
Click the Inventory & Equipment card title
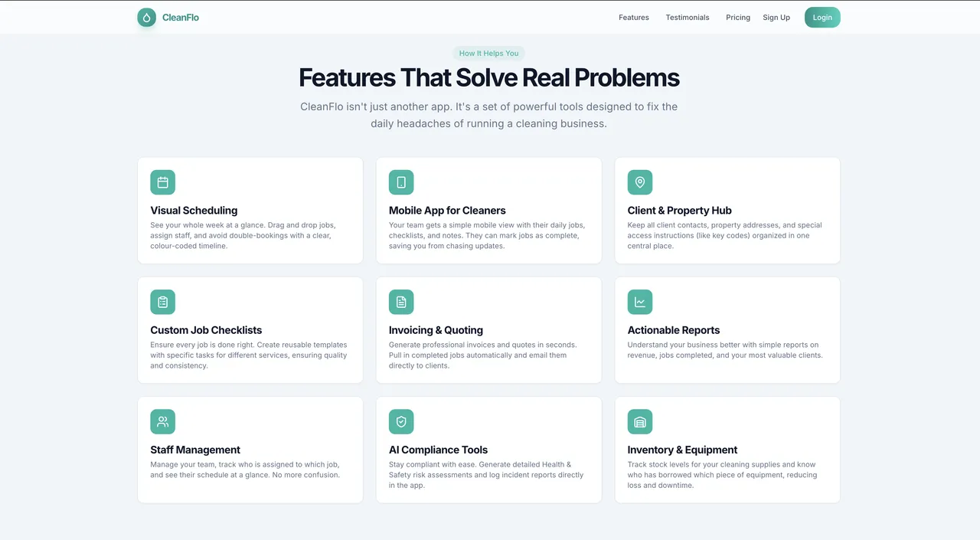tap(682, 450)
